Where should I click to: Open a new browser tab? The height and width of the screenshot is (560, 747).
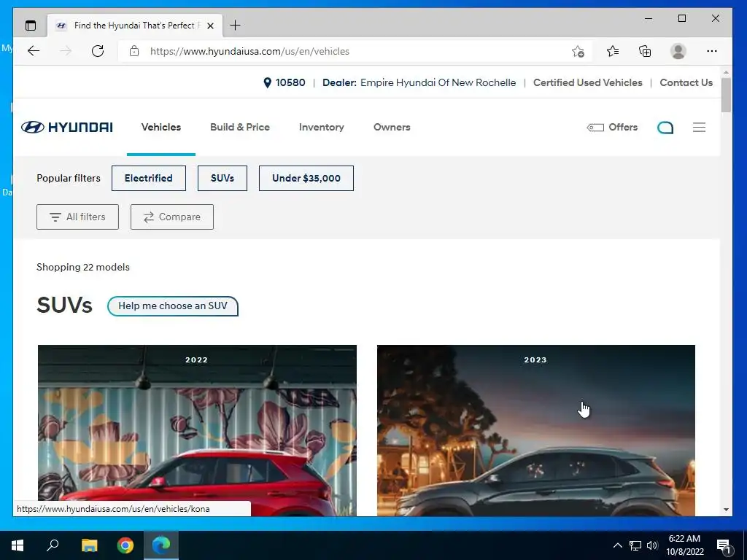(235, 26)
